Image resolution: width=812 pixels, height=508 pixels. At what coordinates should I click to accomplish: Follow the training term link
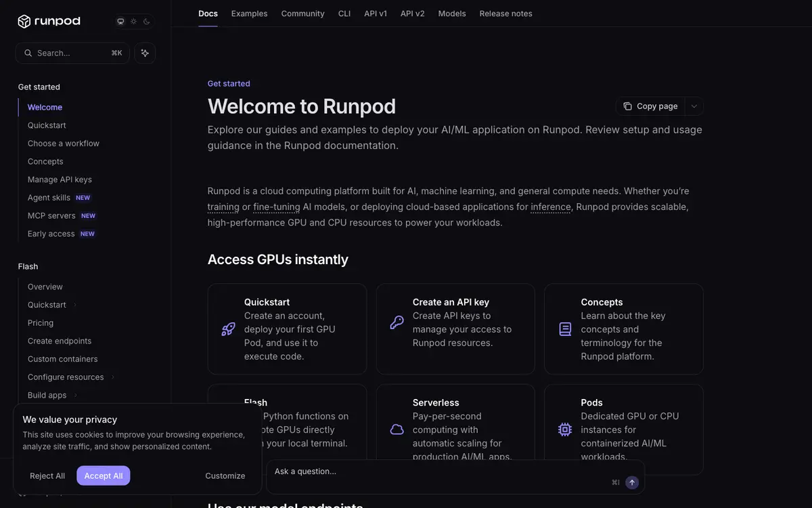tap(223, 207)
